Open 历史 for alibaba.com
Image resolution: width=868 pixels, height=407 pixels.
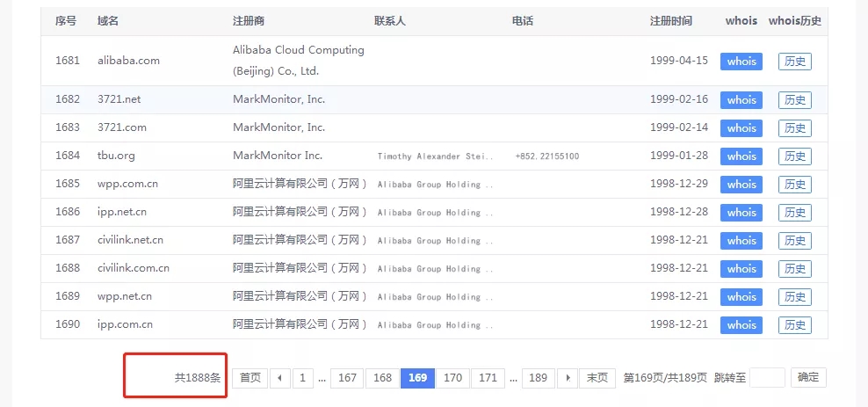[795, 62]
